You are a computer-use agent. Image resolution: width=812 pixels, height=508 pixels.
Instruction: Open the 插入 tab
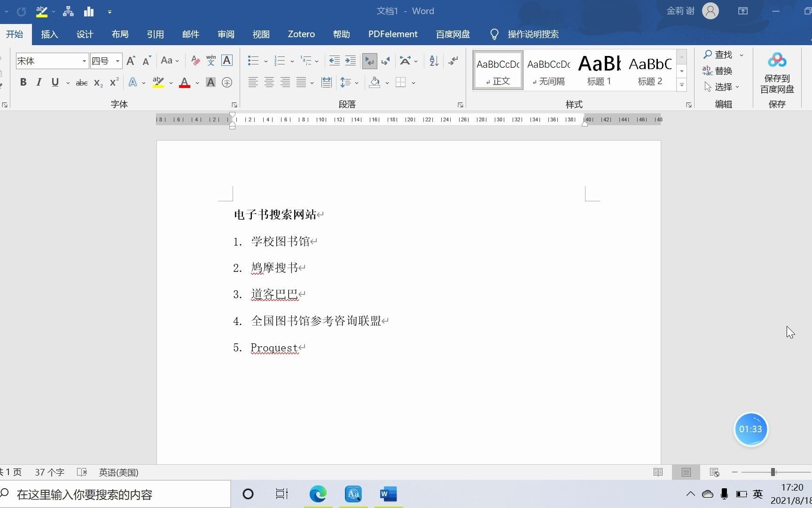(x=49, y=34)
